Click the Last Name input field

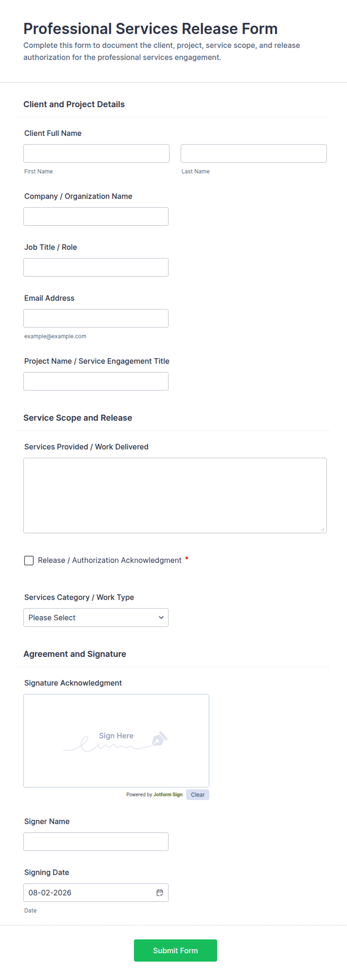253,153
